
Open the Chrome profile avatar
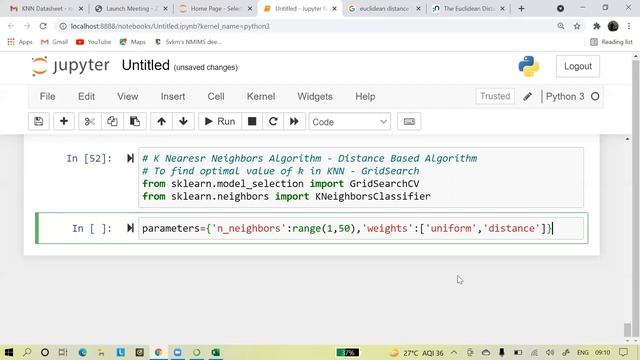(613, 26)
